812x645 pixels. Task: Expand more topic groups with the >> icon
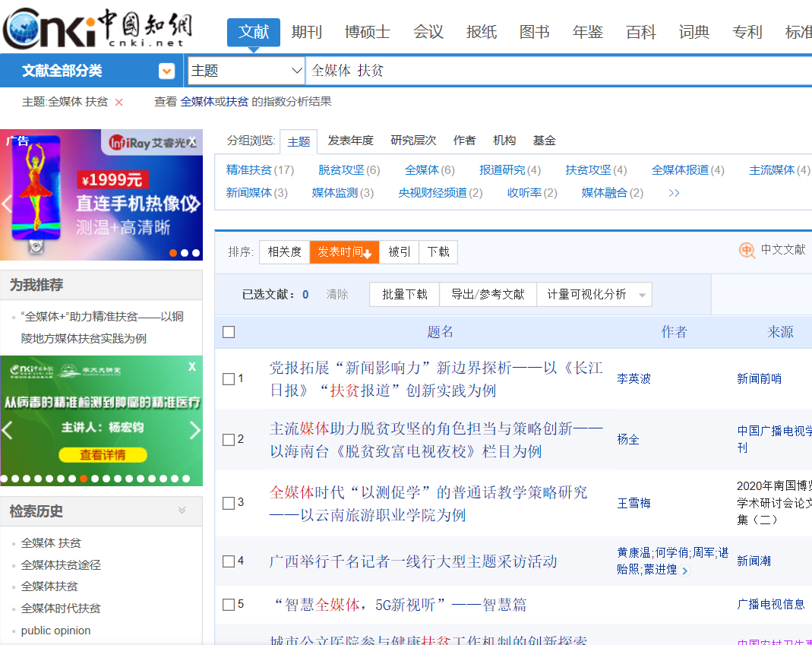coord(674,193)
